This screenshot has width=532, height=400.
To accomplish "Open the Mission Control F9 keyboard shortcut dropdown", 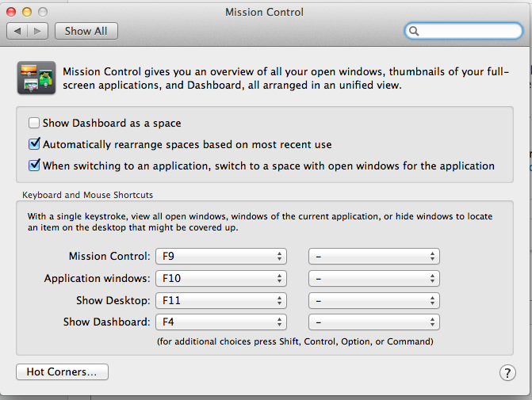I will pos(221,257).
